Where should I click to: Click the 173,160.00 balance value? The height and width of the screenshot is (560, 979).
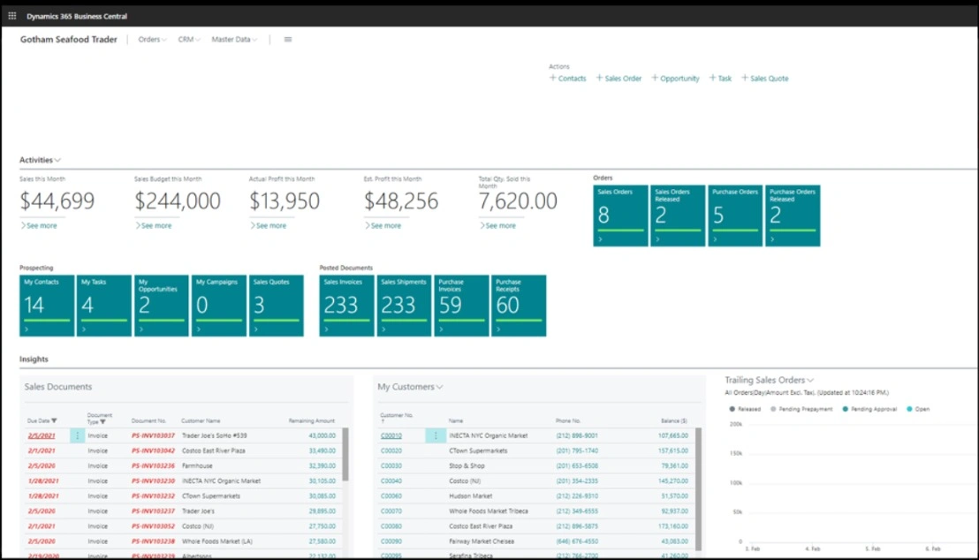click(x=673, y=526)
